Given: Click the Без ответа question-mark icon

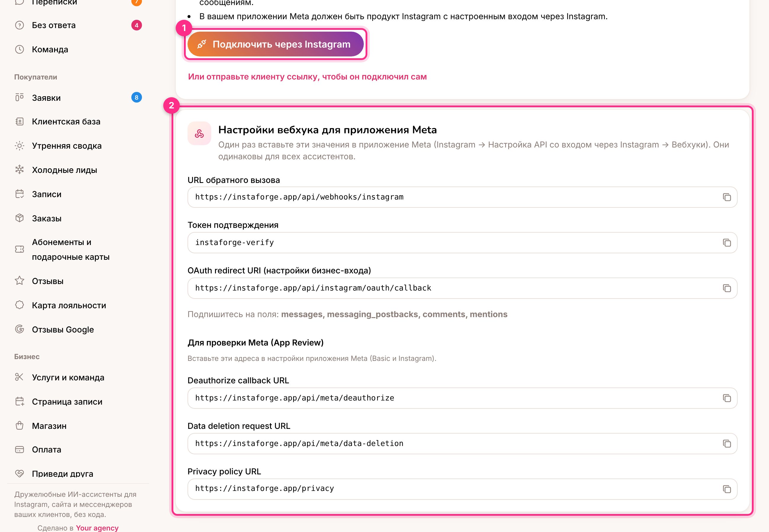Looking at the screenshot, I should (20, 25).
